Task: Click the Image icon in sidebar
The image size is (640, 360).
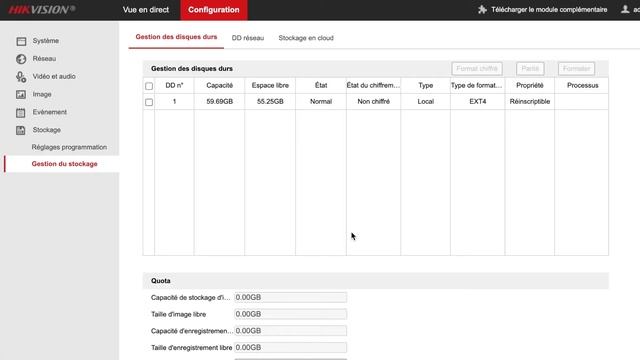Action: point(21,95)
